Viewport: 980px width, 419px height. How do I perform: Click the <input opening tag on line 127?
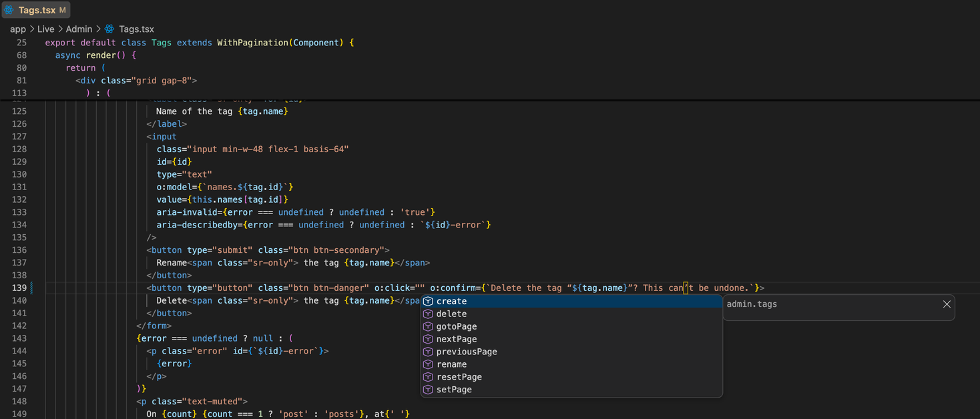coord(162,137)
